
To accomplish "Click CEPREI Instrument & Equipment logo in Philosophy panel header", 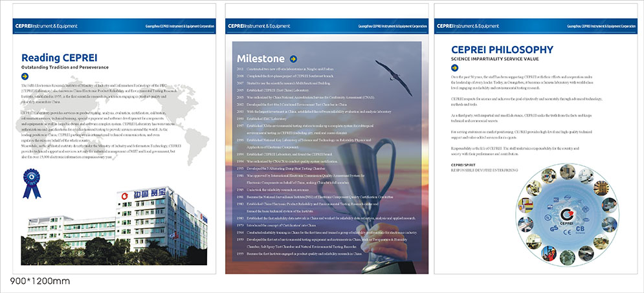I will click(468, 26).
